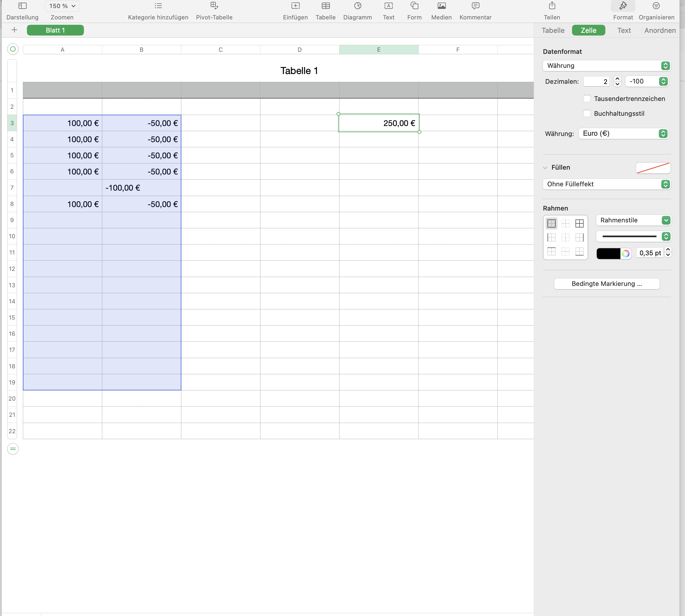Viewport: 685px width, 616px height.
Task: Enable Buchhaltungsstil checkbox
Action: pyautogui.click(x=587, y=114)
